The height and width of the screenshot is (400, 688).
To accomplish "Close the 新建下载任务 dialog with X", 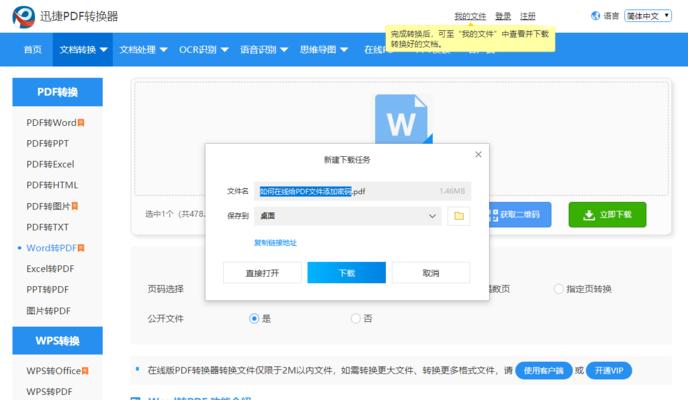I will (478, 154).
